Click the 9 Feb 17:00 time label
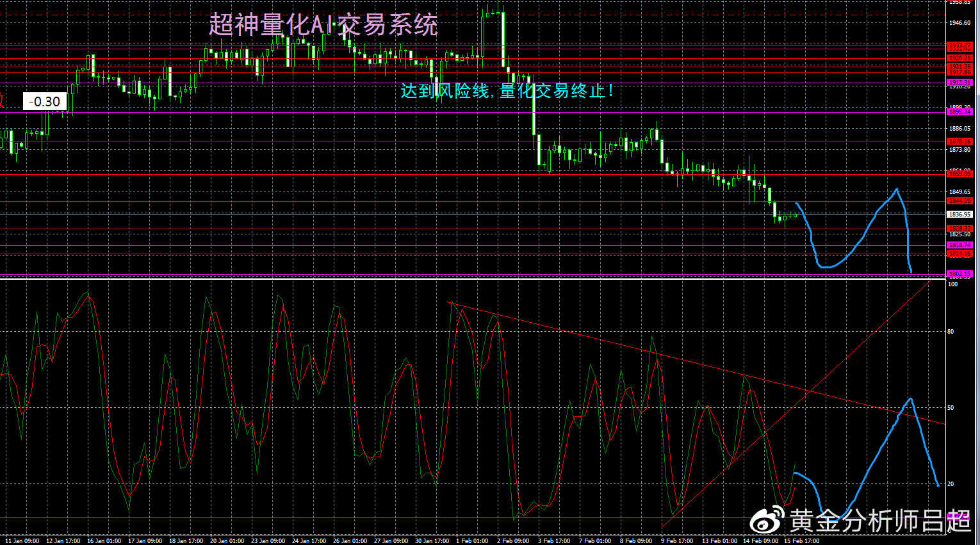Screen dimensions: 980x545 677,541
